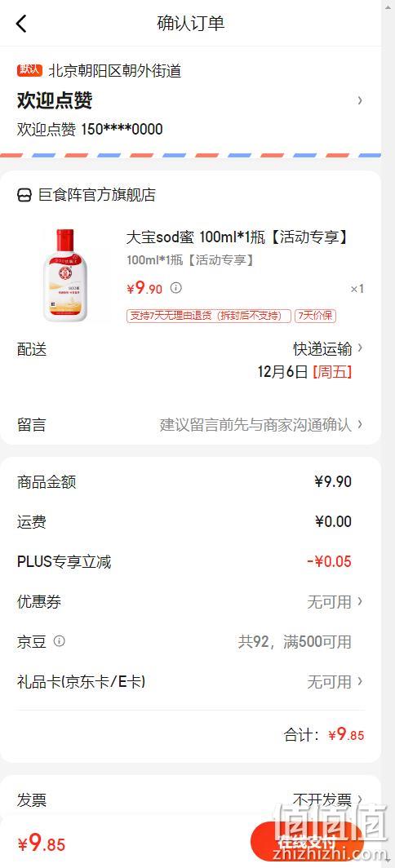
Task: Expand the 优惠券 coupon selection
Action: pyautogui.click(x=191, y=602)
